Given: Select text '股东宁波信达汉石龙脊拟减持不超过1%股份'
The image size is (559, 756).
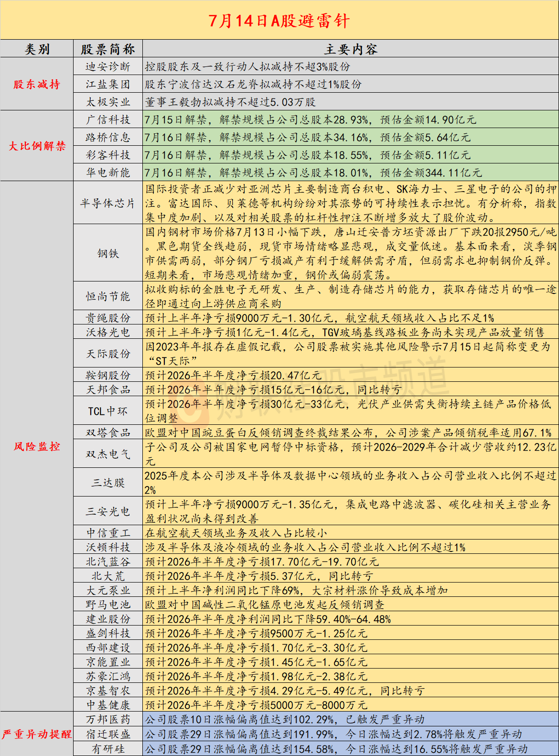Looking at the screenshot, I should (253, 85).
